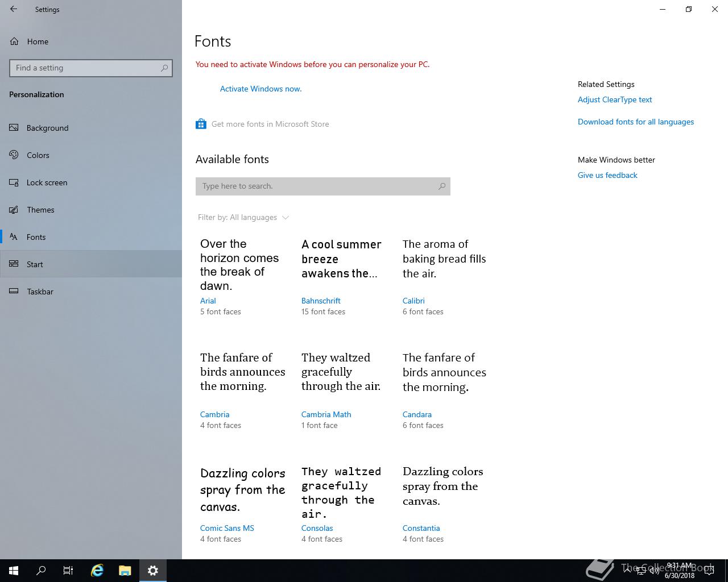Click the Find a setting search field
The image size is (728, 582).
coord(91,68)
